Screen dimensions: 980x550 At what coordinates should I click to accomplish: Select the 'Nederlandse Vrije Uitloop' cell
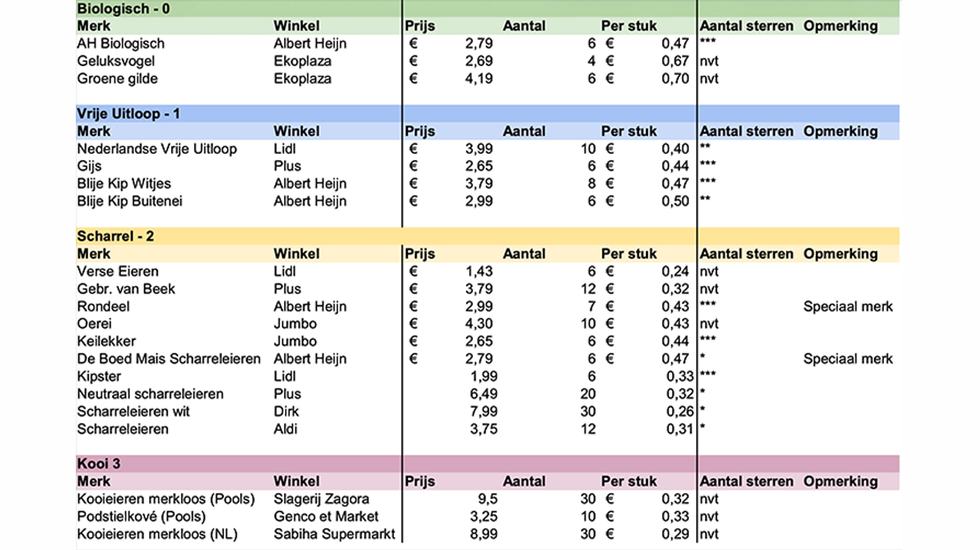click(157, 149)
